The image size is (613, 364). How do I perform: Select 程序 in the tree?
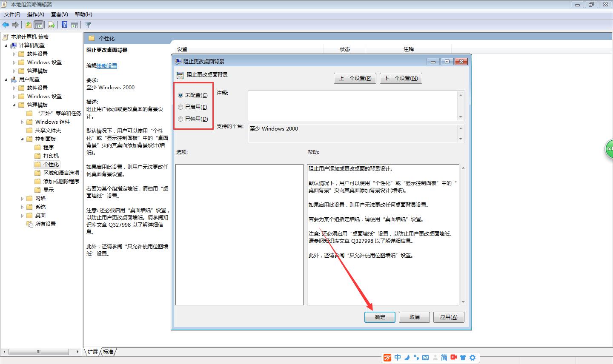[x=49, y=148]
